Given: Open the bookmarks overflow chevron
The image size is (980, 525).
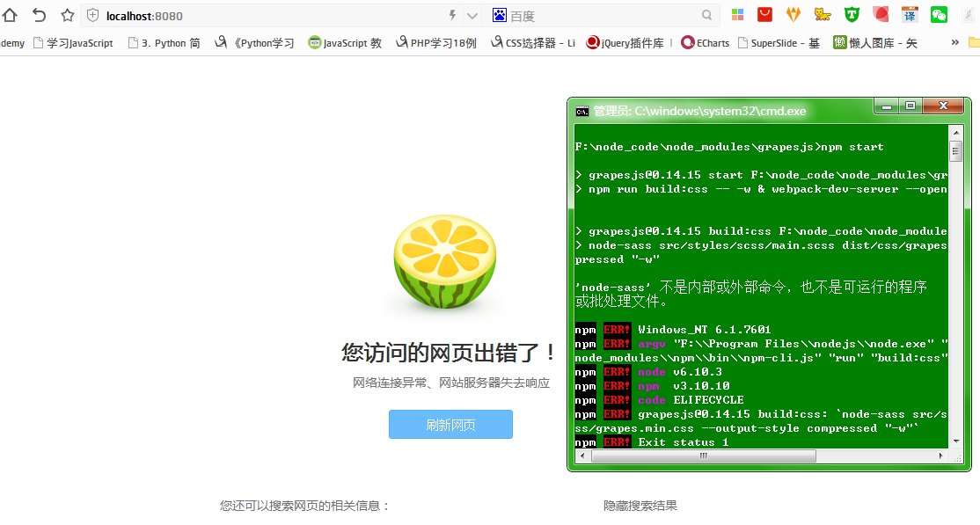Looking at the screenshot, I should point(955,41).
